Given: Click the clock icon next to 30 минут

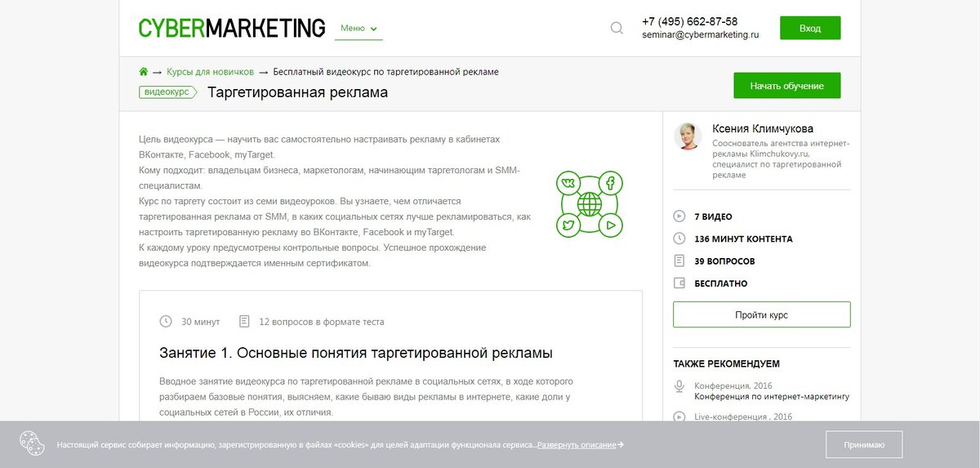Looking at the screenshot, I should [x=166, y=321].
